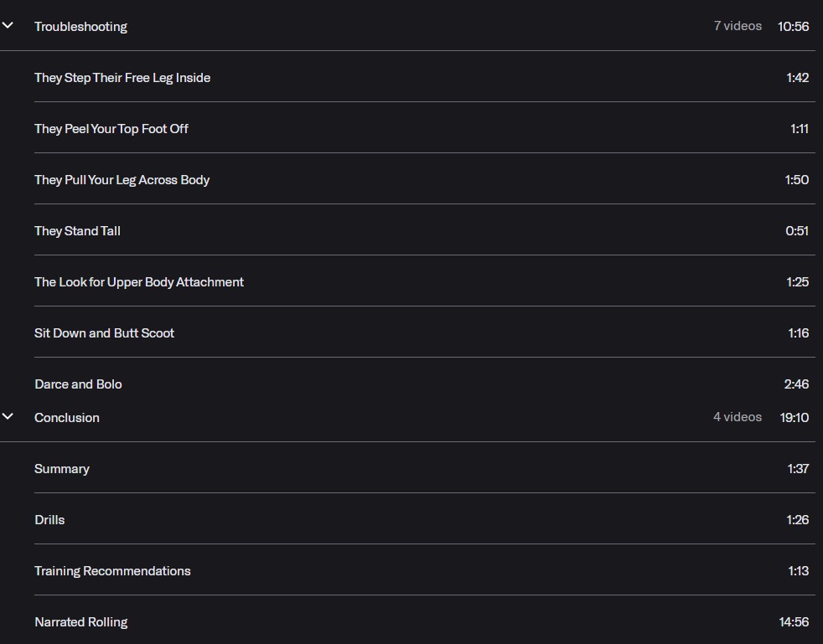Click the '7 videos' count label
This screenshot has width=823, height=644.
(x=738, y=26)
